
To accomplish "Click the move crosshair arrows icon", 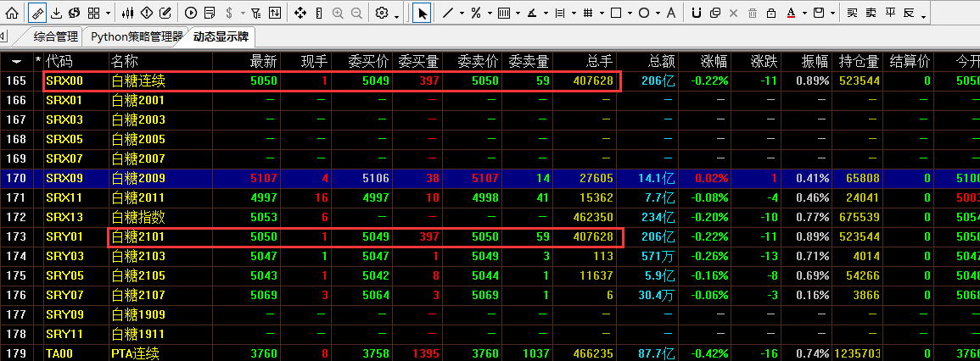I will tap(300, 13).
